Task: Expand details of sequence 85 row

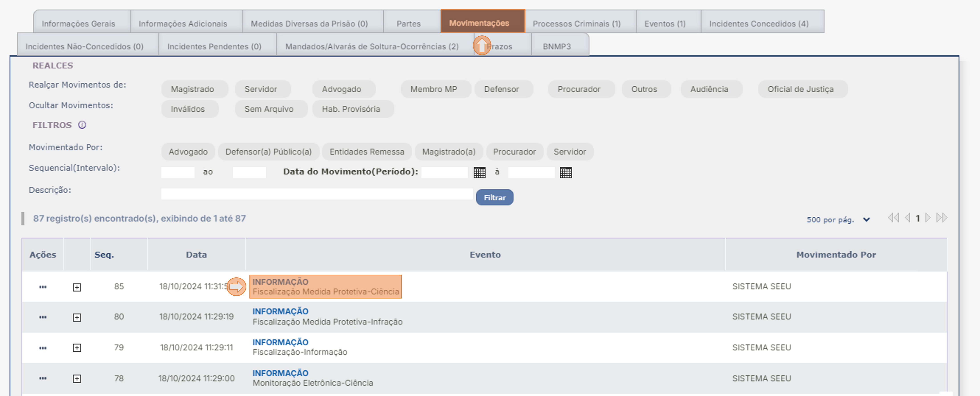Action: point(77,287)
